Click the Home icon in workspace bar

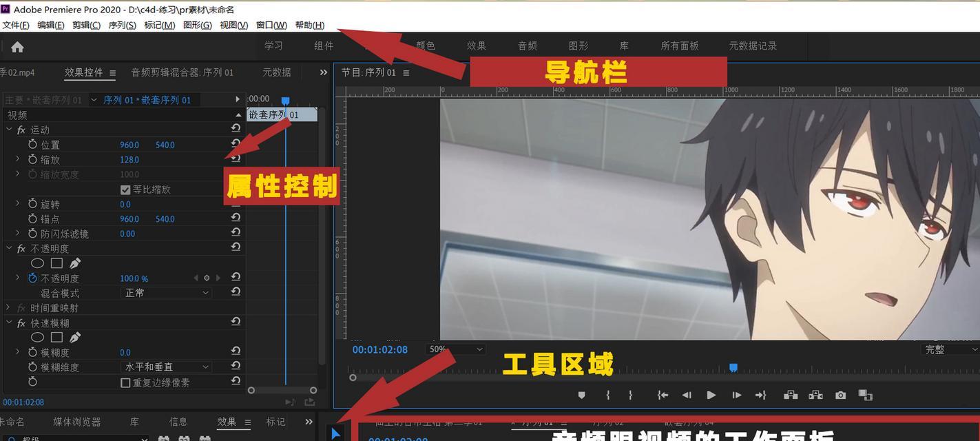17,47
